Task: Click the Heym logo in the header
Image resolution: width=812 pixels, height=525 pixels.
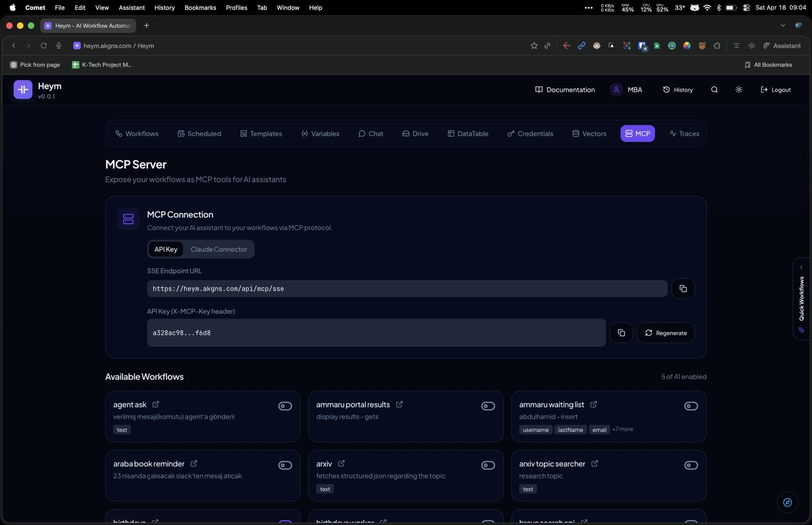Action: click(x=23, y=89)
